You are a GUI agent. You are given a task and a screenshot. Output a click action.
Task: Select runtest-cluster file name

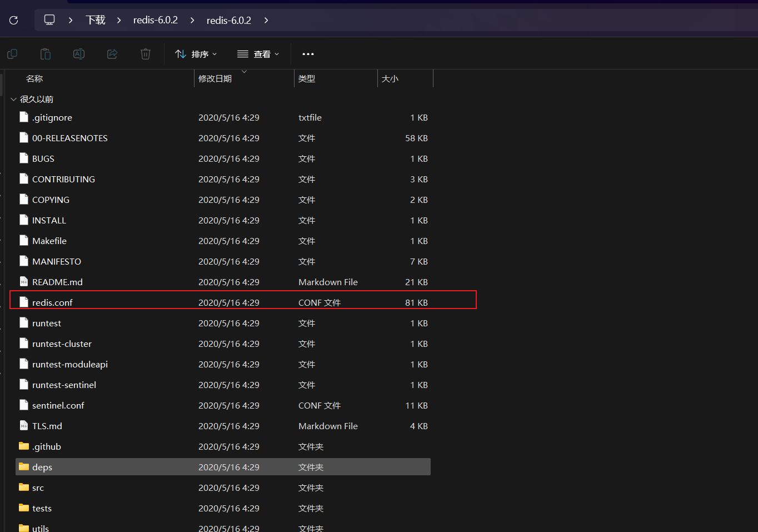point(62,344)
